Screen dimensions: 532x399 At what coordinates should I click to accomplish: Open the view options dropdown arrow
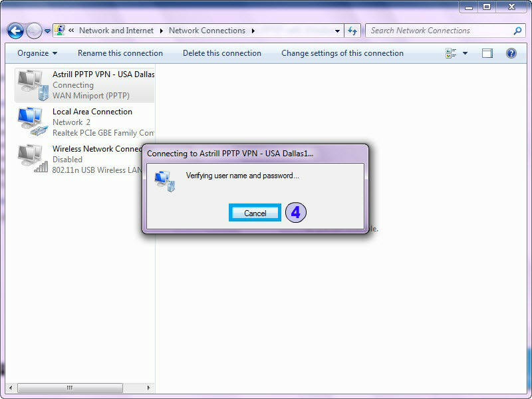465,53
